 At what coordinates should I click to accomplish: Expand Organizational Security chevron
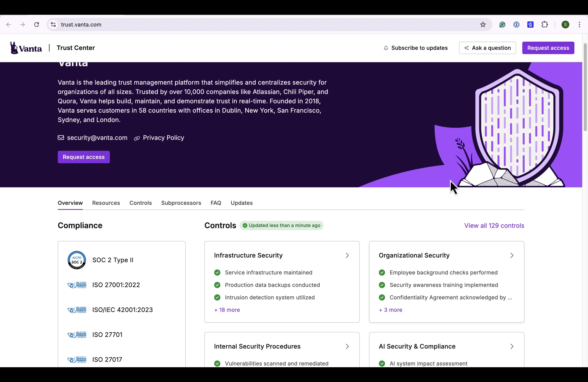pos(512,255)
